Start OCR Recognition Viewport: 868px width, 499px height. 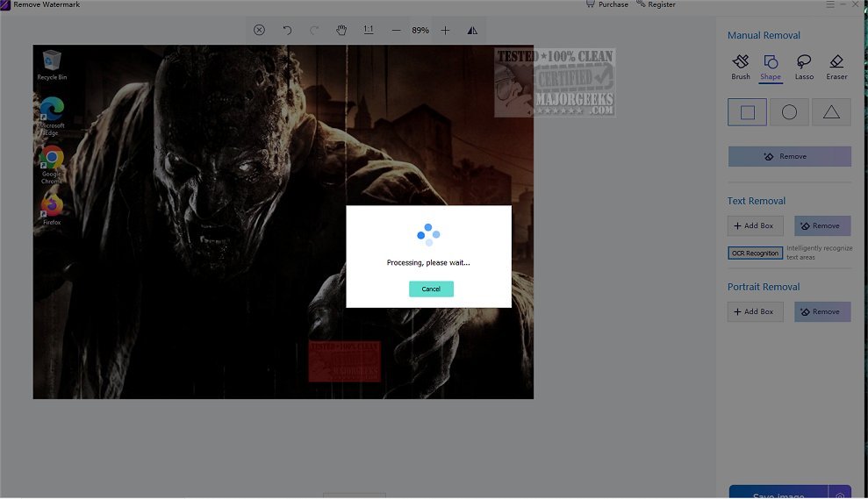click(755, 253)
